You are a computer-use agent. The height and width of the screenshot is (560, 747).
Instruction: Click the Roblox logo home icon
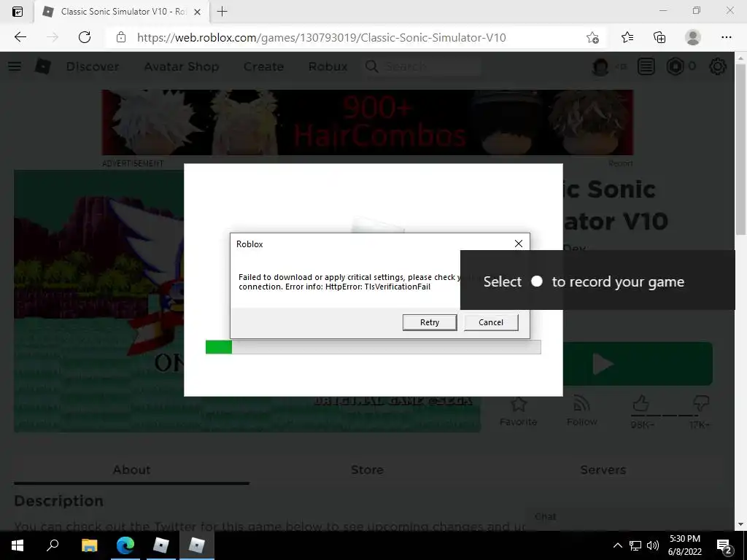pos(43,66)
